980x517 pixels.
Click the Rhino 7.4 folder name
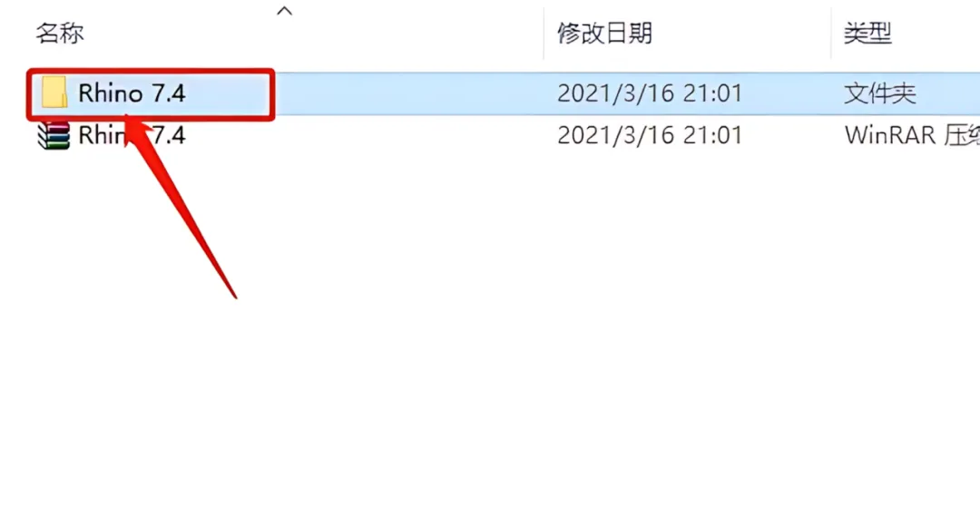[x=132, y=93]
